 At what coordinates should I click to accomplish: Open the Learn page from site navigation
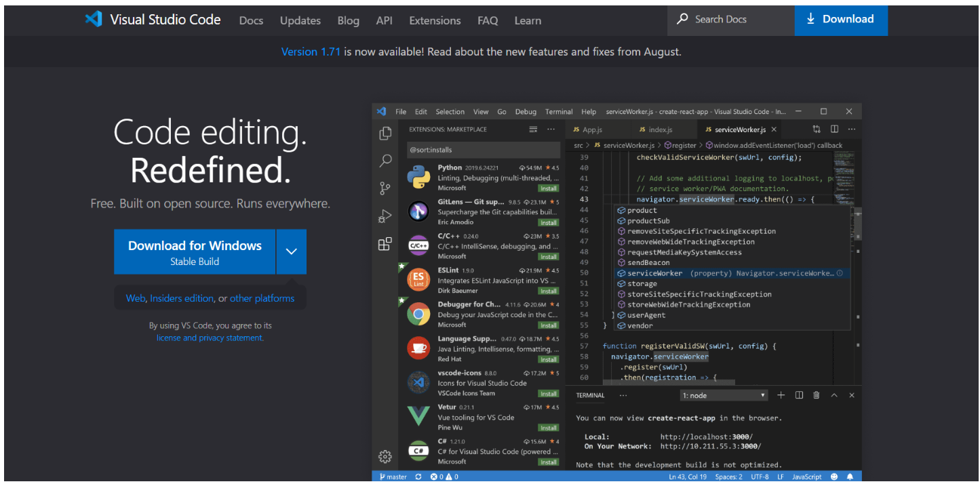[528, 20]
